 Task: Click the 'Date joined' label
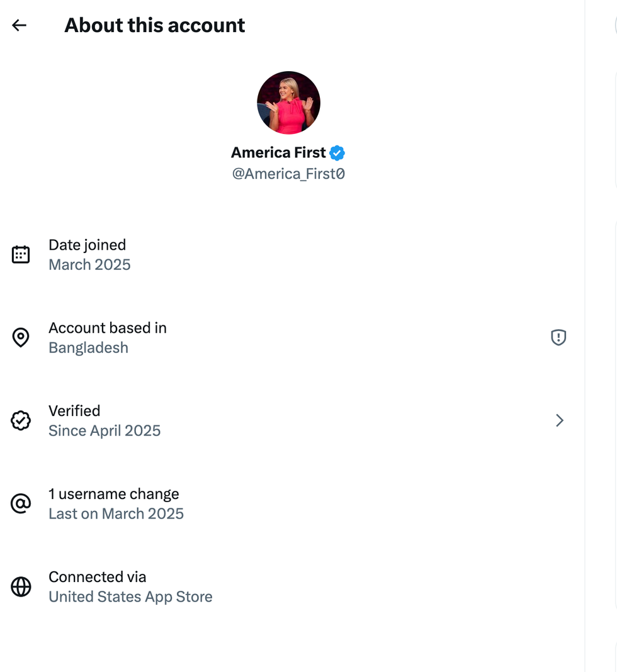[87, 245]
